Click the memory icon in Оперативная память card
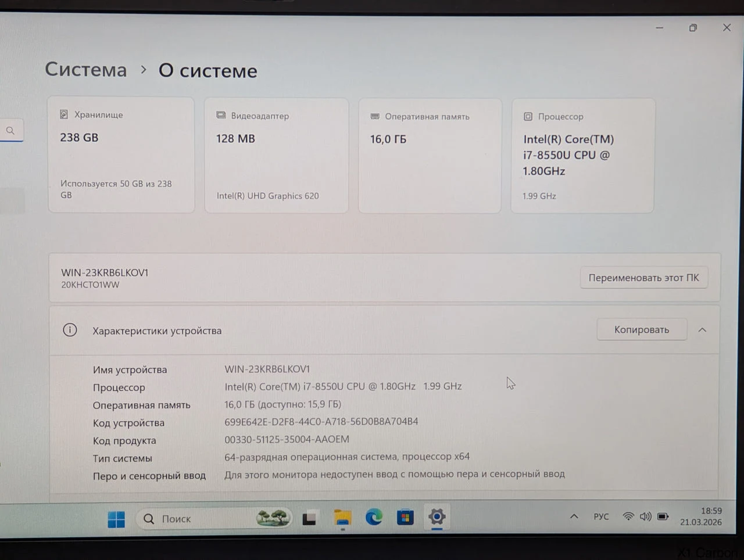Viewport: 744px width, 560px height. click(x=375, y=116)
